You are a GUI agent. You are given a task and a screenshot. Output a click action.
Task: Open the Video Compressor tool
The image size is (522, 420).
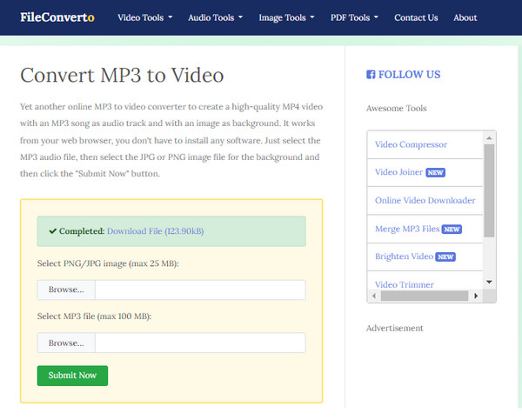click(411, 144)
